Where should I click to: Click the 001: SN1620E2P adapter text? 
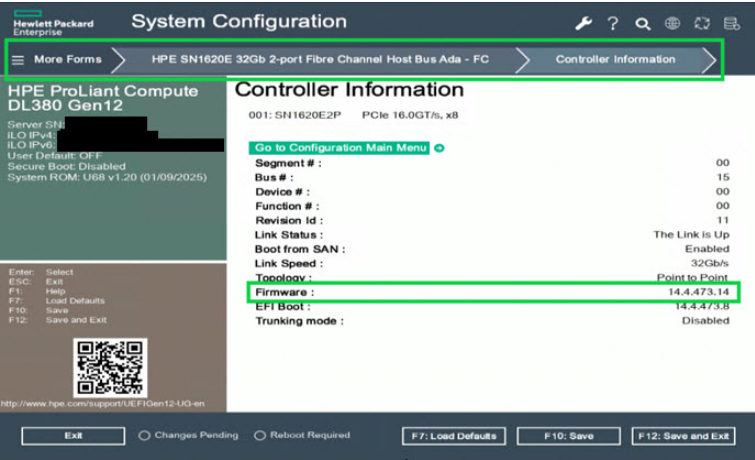coord(295,115)
